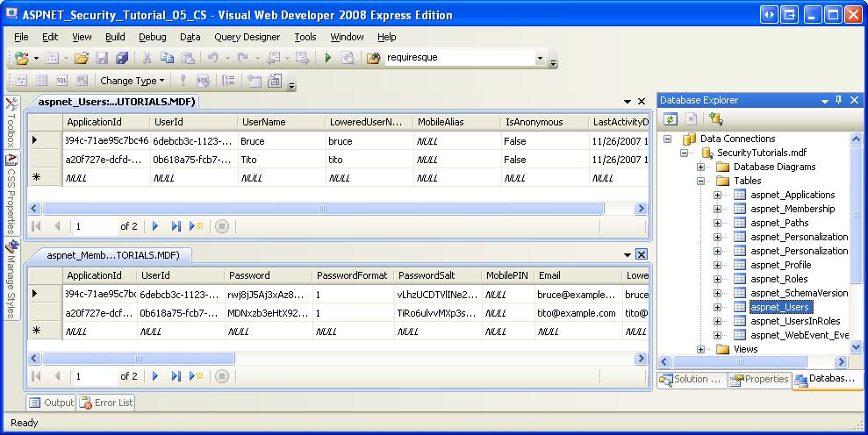This screenshot has width=868, height=435.
Task: Click the tito@example.com email cell
Action: [x=577, y=313]
